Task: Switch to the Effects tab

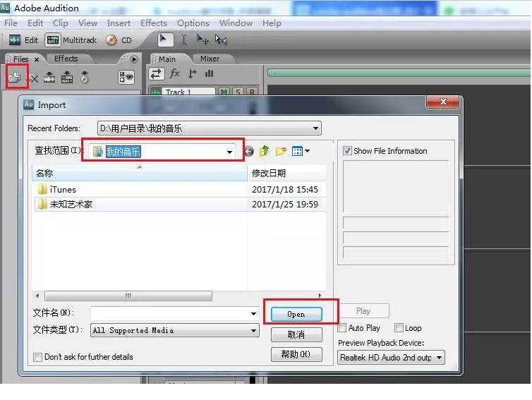Action: (66, 59)
